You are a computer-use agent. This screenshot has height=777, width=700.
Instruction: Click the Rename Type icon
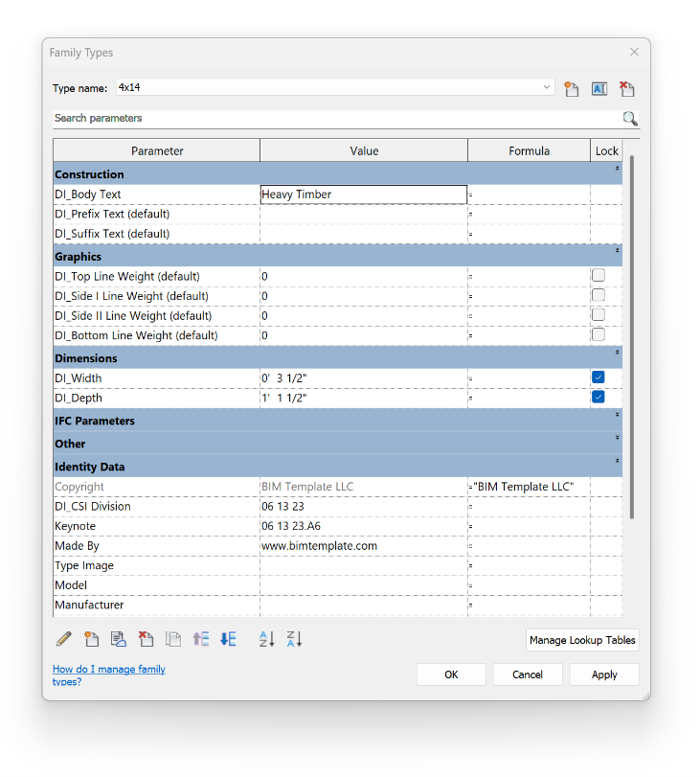coord(598,89)
